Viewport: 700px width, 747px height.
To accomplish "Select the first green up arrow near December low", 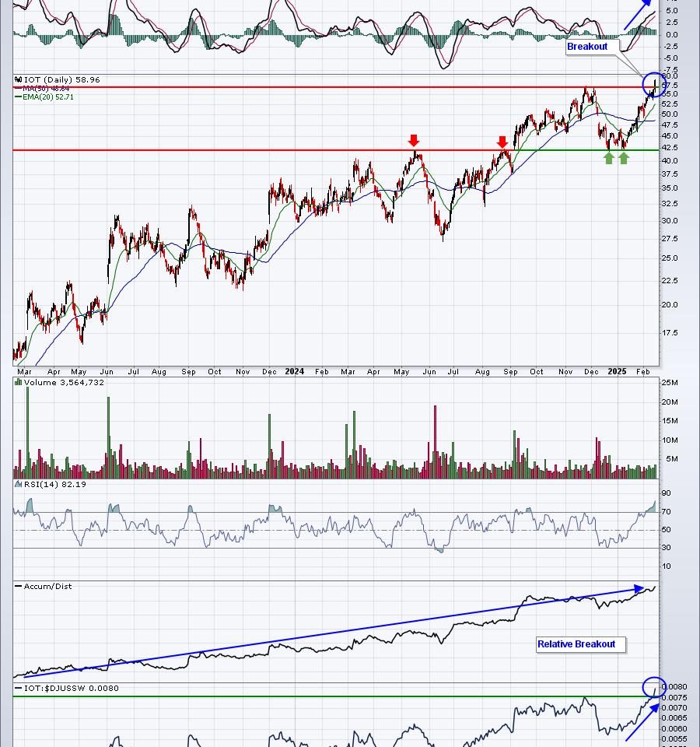I will coord(609,158).
